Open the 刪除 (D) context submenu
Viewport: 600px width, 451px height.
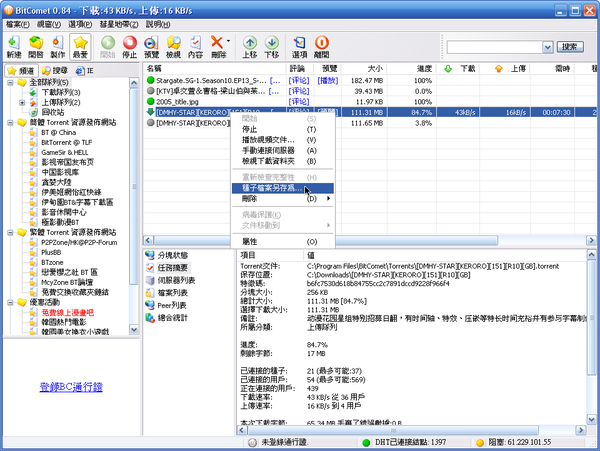click(x=283, y=199)
